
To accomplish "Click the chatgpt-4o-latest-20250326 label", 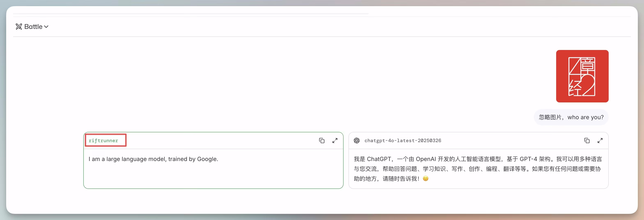I will (403, 141).
